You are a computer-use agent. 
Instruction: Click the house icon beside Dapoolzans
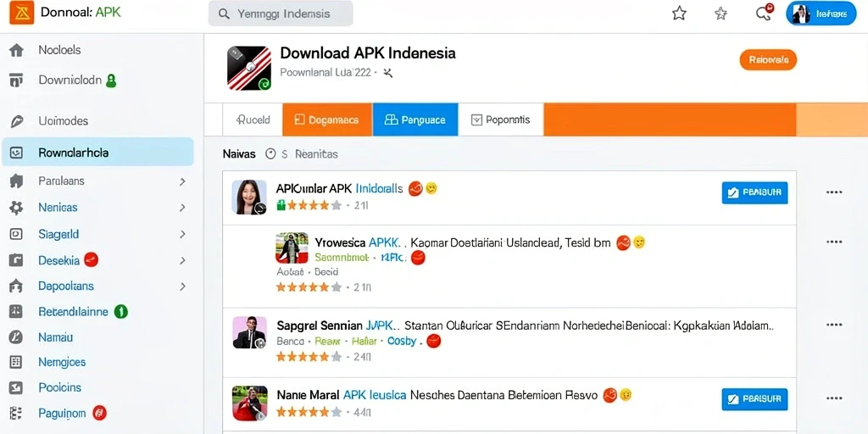pos(17,287)
